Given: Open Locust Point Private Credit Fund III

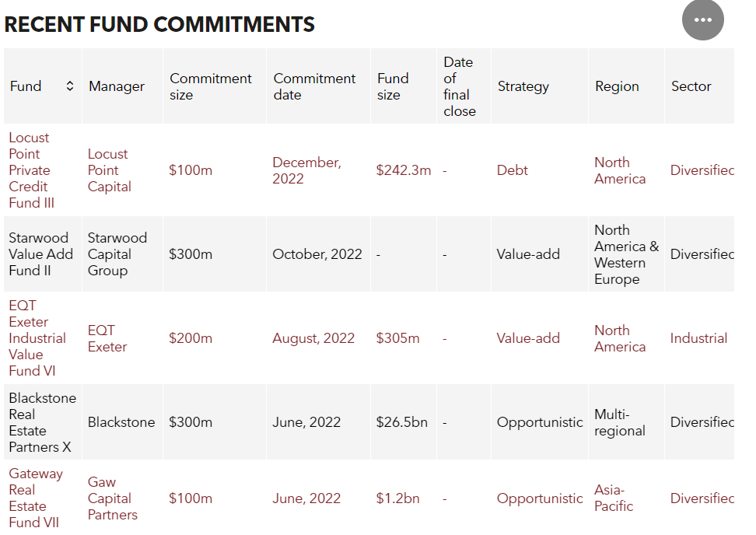Looking at the screenshot, I should point(30,170).
